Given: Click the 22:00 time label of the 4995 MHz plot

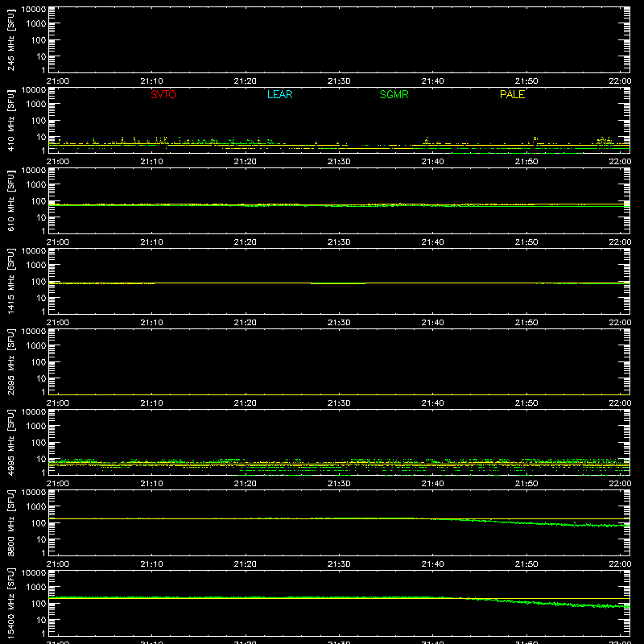Looking at the screenshot, I should (x=620, y=484).
